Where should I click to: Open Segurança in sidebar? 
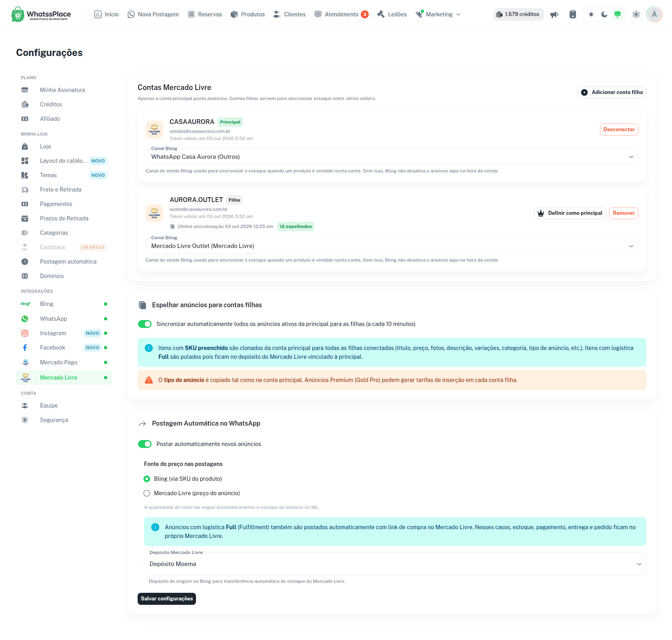click(x=64, y=420)
